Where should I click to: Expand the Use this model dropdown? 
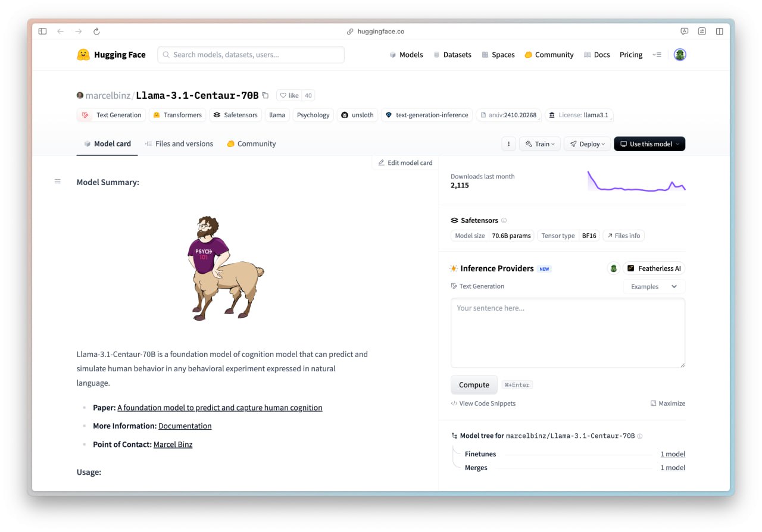[x=649, y=144]
